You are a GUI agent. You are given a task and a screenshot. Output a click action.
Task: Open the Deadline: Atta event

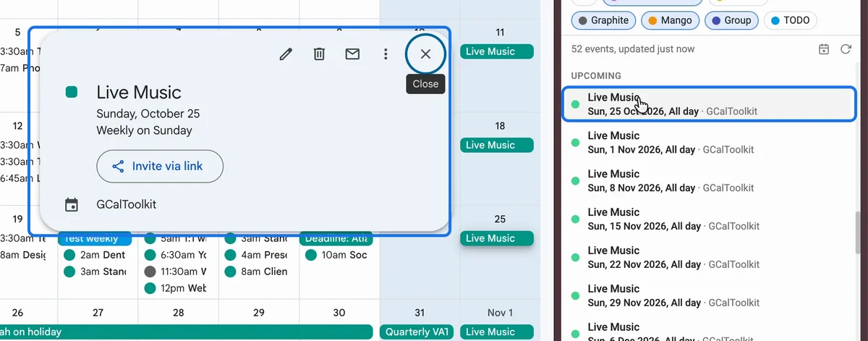(x=338, y=240)
